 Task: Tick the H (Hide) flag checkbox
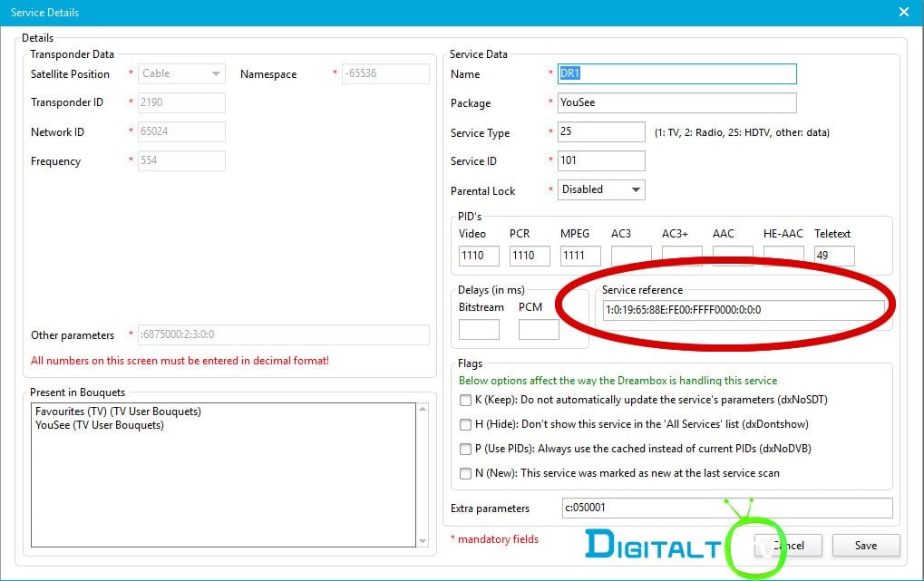click(466, 424)
